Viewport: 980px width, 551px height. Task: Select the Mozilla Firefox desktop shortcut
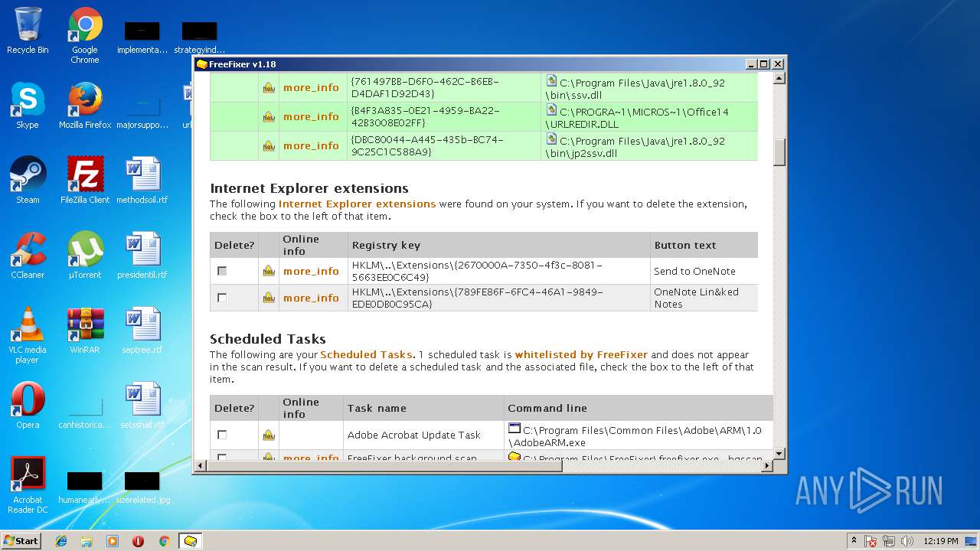85,106
